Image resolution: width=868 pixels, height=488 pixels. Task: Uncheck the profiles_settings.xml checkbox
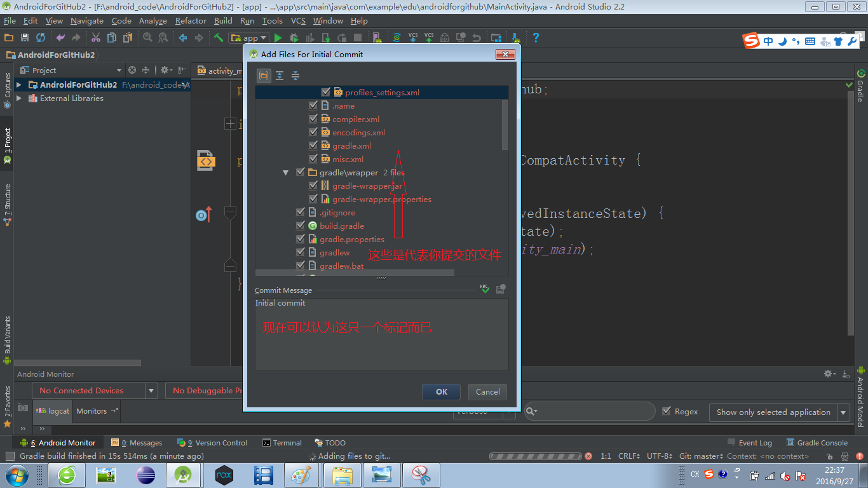(326, 92)
